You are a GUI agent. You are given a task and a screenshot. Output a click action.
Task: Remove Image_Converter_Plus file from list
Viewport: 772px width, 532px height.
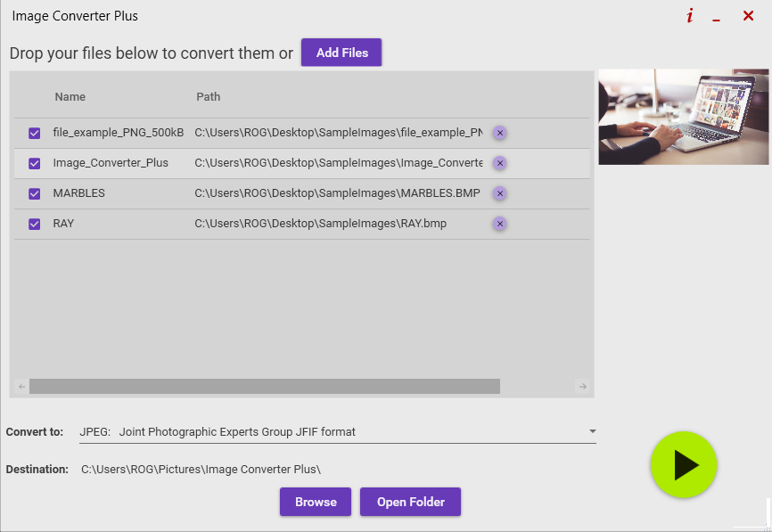click(500, 163)
